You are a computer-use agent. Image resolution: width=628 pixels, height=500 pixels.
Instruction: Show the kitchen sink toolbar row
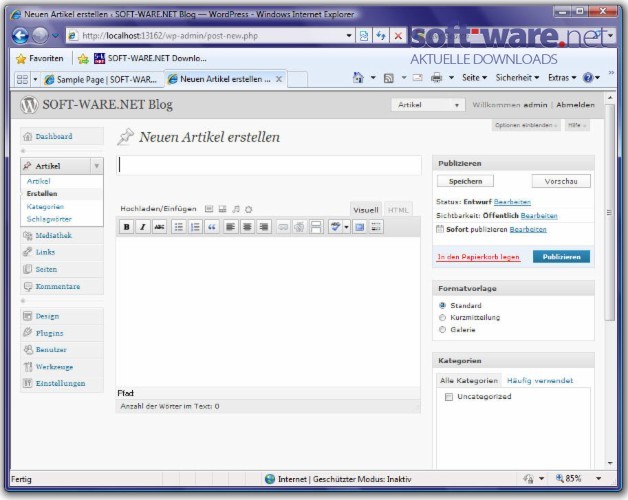click(376, 227)
